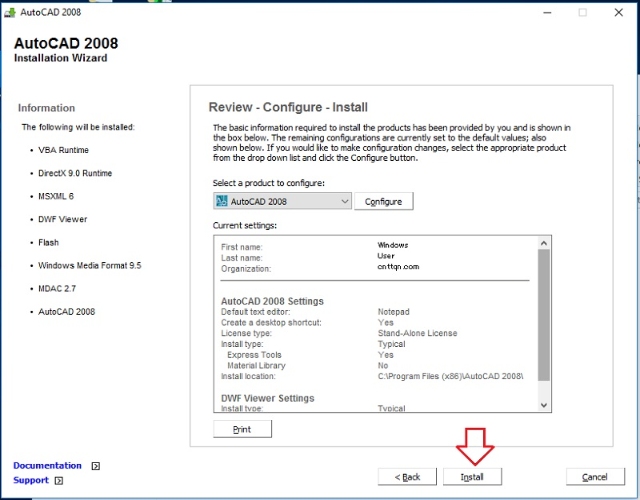Select 'AutoCAD 2008' in the Information list
The width and height of the screenshot is (640, 500).
click(67, 311)
